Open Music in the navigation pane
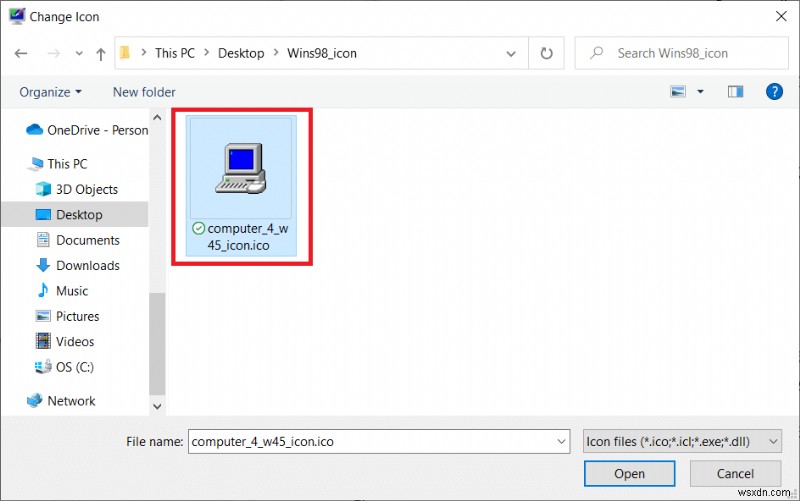 (72, 291)
